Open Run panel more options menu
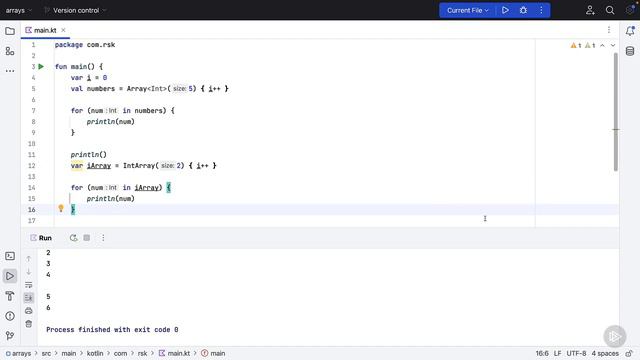Viewport: 640px width, 360px height. (103, 238)
